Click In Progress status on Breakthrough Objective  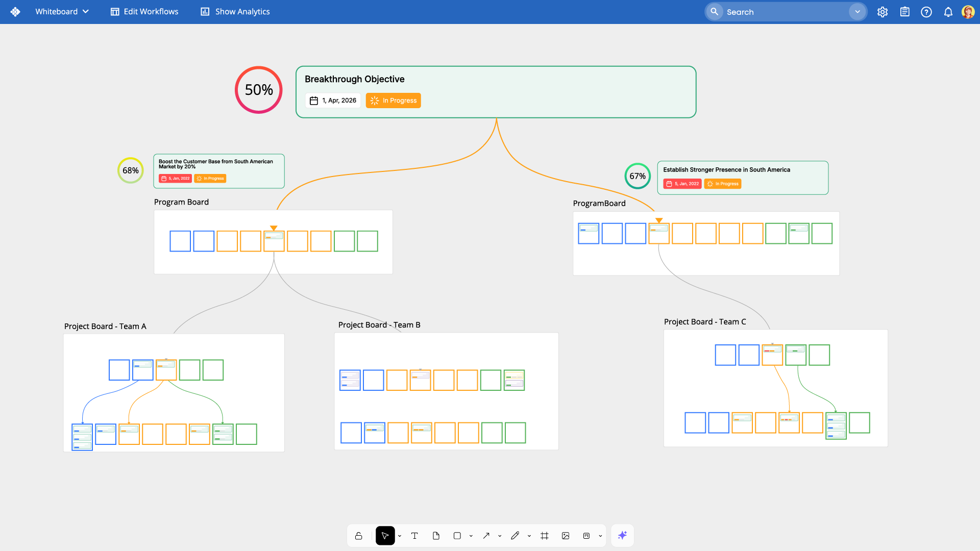[x=394, y=101]
